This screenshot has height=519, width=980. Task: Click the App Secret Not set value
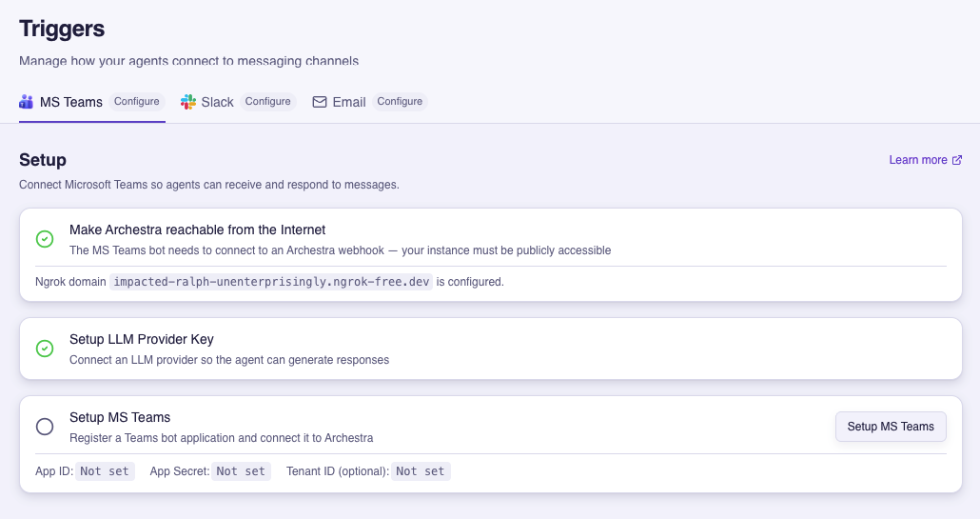coord(241,471)
